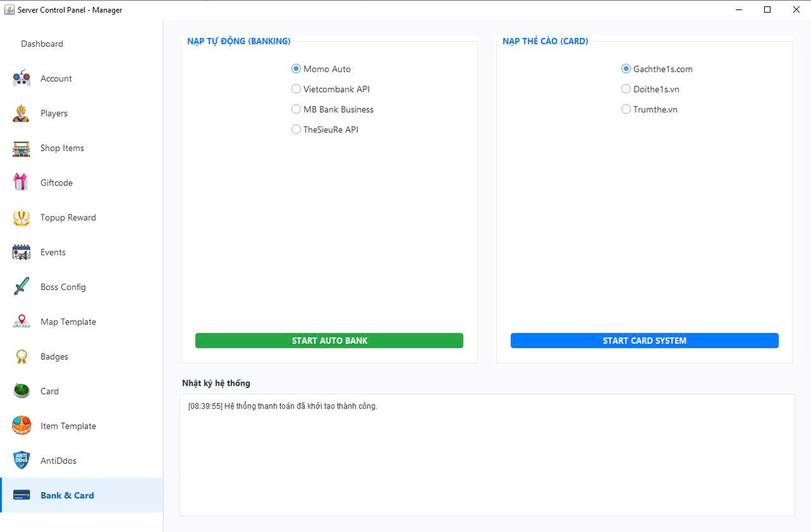Maximize the Server Control Panel window
This screenshot has height=532, width=811.
[767, 9]
